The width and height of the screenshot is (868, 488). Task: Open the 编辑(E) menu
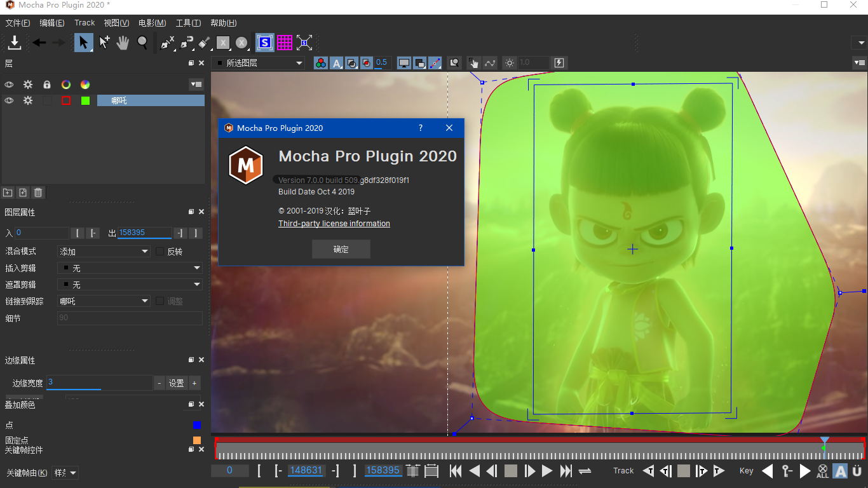coord(52,23)
